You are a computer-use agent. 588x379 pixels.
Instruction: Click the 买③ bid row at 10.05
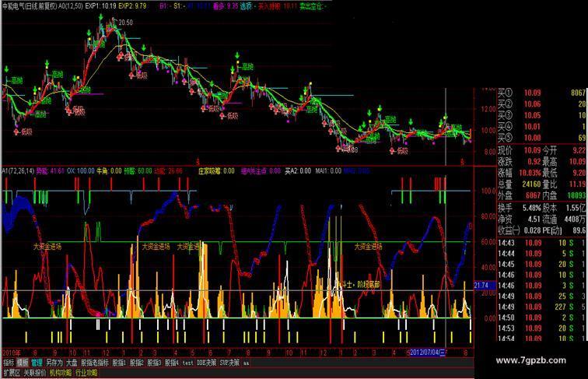541,115
